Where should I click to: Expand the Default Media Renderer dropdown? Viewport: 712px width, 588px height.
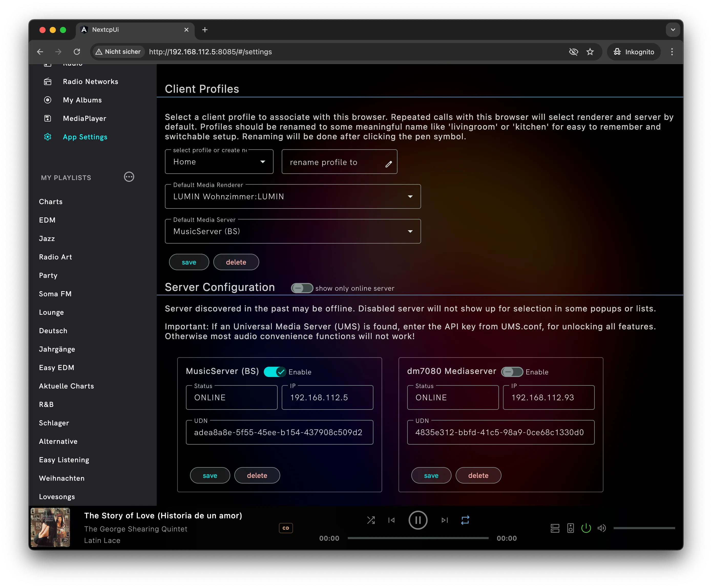293,196
